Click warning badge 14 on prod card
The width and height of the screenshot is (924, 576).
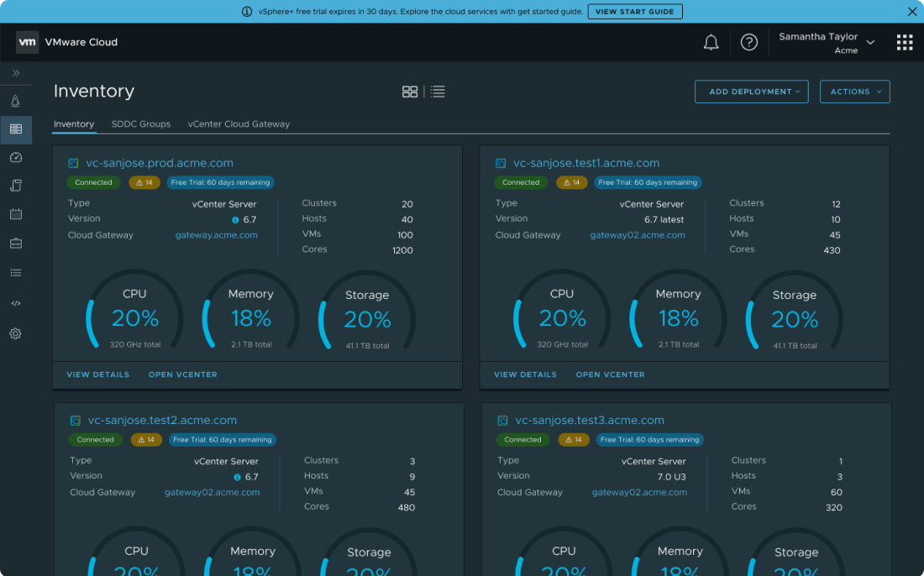[x=144, y=182]
